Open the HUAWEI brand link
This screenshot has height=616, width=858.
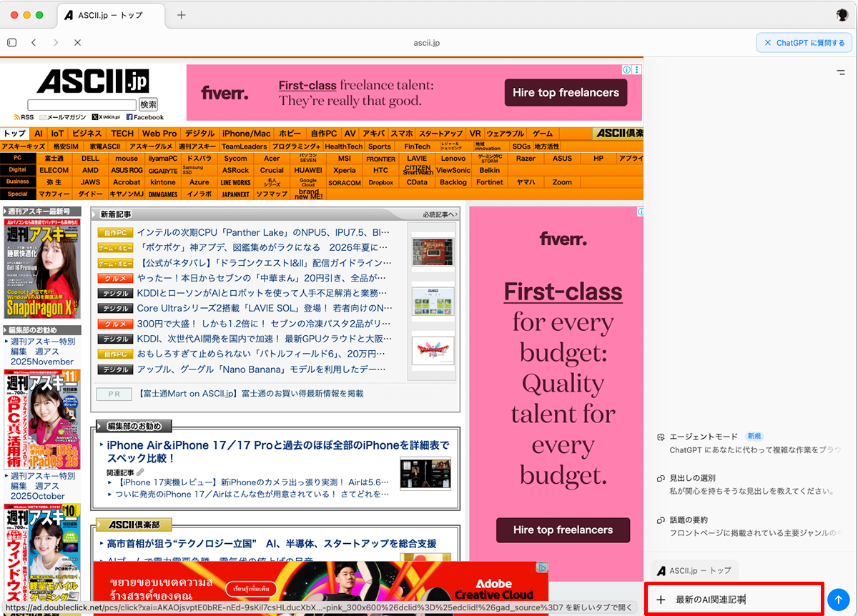(308, 170)
